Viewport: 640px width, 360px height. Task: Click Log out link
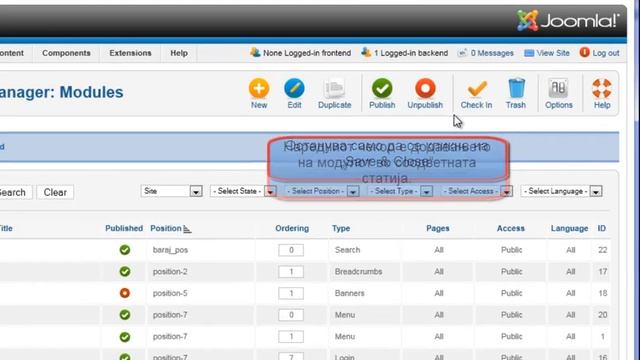(x=599, y=53)
